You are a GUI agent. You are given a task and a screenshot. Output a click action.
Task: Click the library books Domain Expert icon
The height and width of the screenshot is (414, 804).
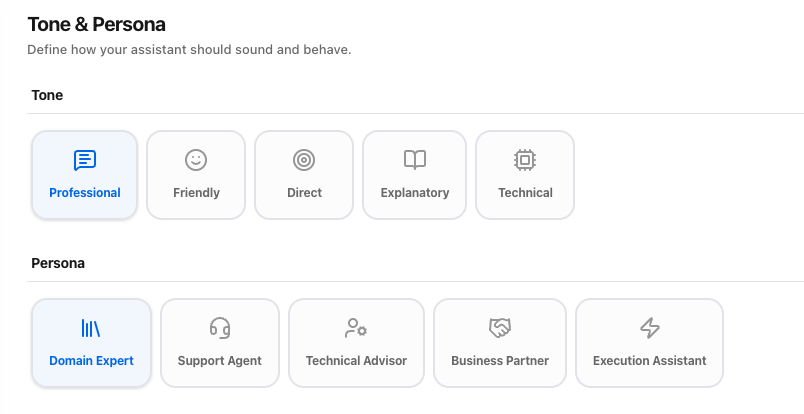pos(91,328)
